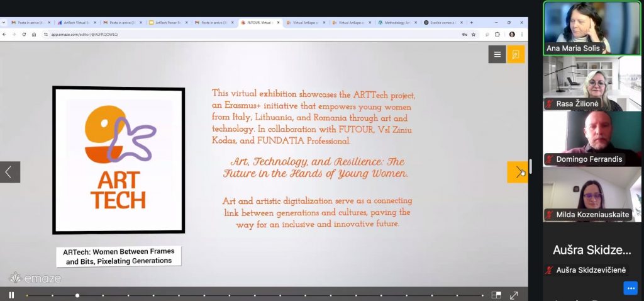Enter fullscreen with the diagonal arrow icon
The height and width of the screenshot is (301, 644).
point(514,295)
